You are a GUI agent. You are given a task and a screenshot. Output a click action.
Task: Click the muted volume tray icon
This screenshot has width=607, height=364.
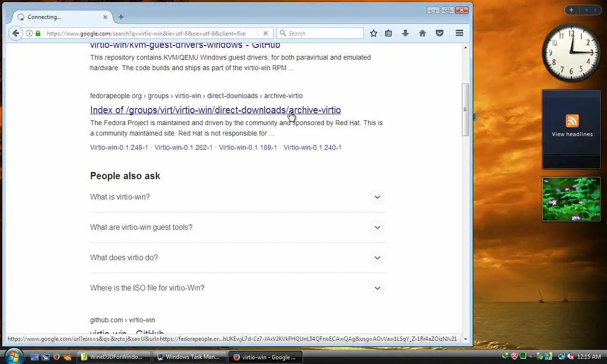click(570, 356)
